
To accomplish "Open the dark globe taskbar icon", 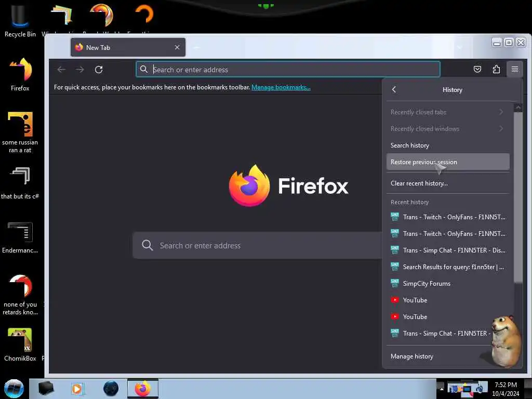I will [x=111, y=389].
